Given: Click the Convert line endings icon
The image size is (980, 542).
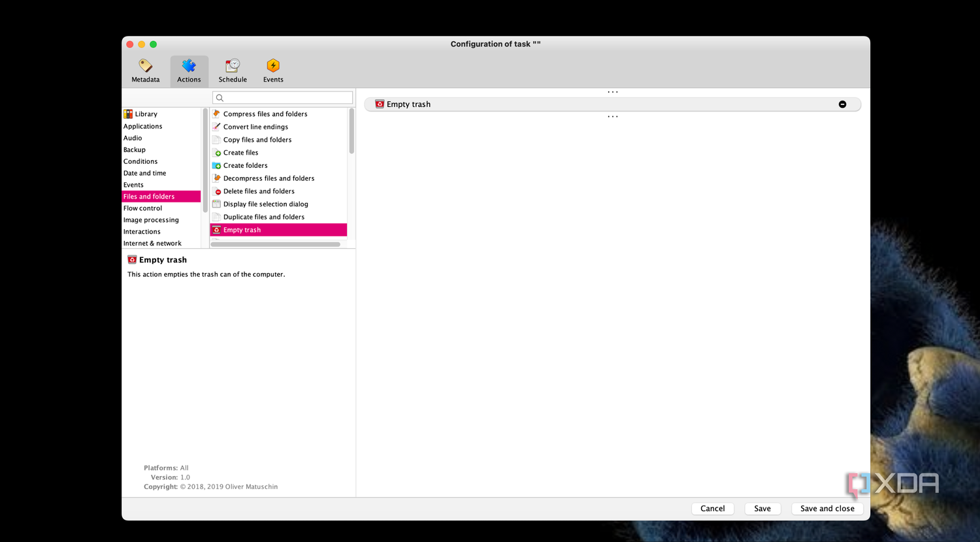Looking at the screenshot, I should click(x=216, y=127).
